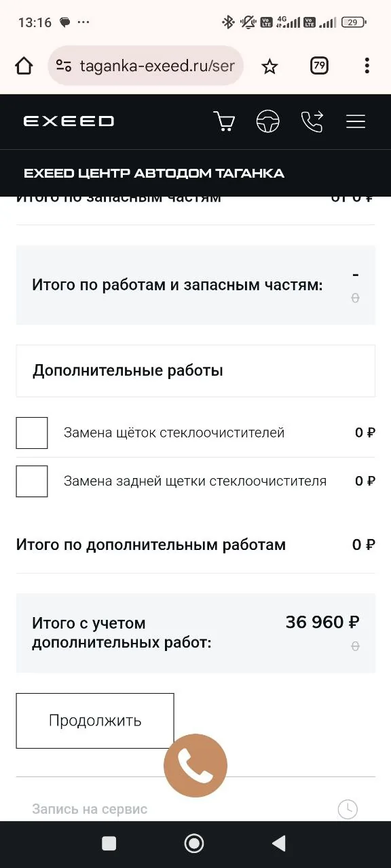Check Замена щёток стеклоочистителей option
The height and width of the screenshot is (868, 391).
click(32, 433)
